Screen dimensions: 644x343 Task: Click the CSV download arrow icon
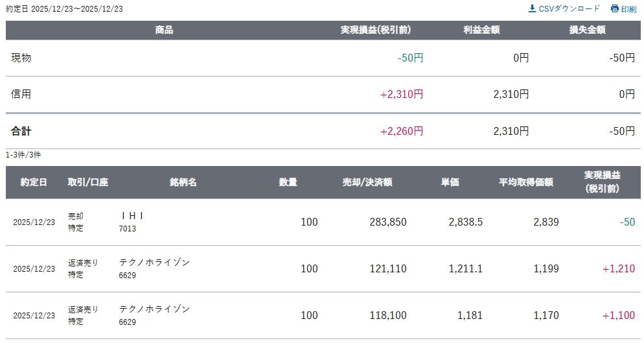[532, 8]
